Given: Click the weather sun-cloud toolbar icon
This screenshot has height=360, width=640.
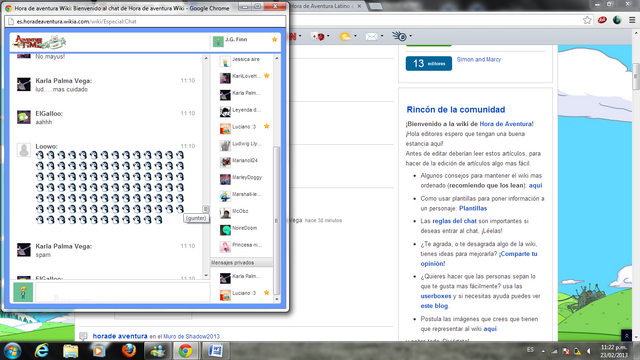Looking at the screenshot, I should click(x=345, y=37).
